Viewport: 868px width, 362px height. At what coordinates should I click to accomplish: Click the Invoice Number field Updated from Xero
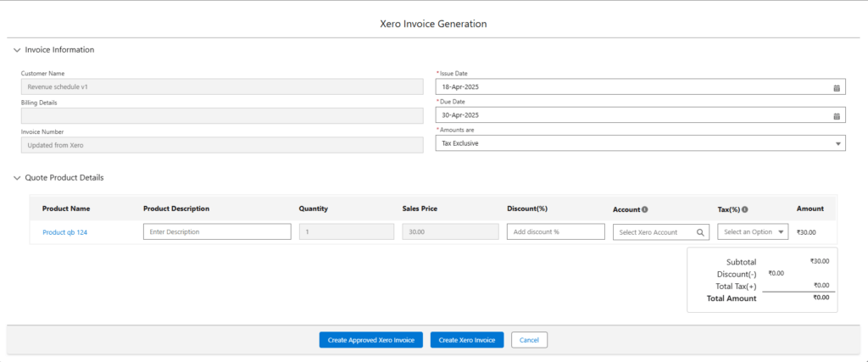(222, 145)
